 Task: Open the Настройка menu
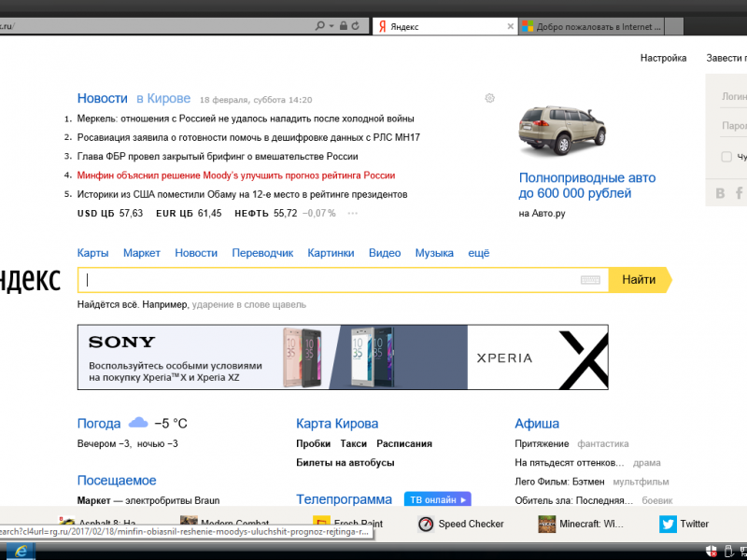(x=663, y=58)
